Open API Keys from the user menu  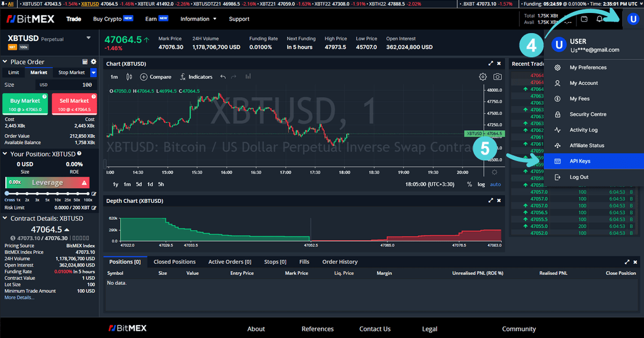[594, 161]
